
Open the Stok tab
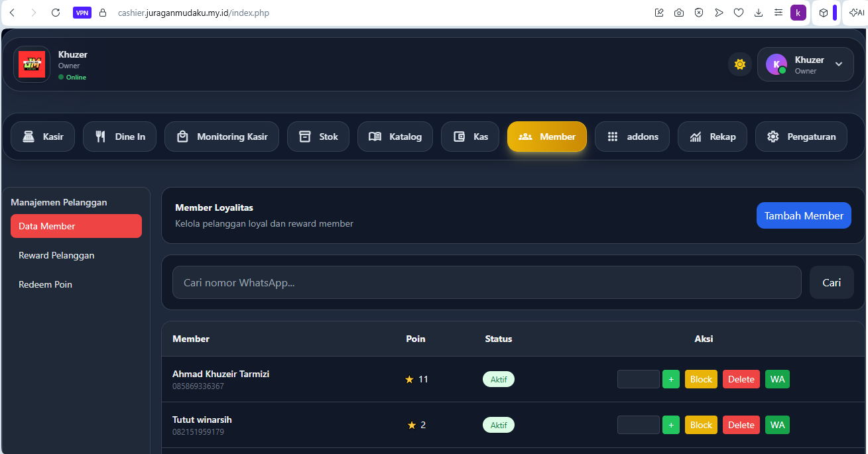(x=318, y=137)
